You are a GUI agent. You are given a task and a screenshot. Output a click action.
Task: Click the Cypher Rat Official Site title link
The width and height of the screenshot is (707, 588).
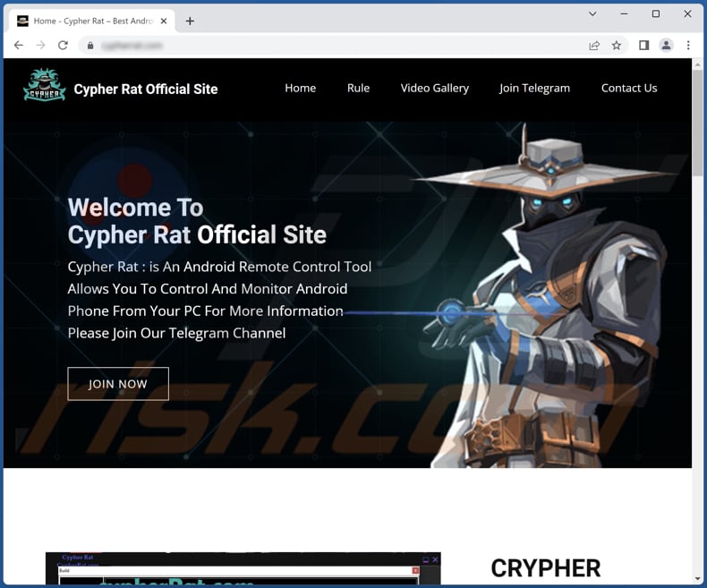point(146,89)
